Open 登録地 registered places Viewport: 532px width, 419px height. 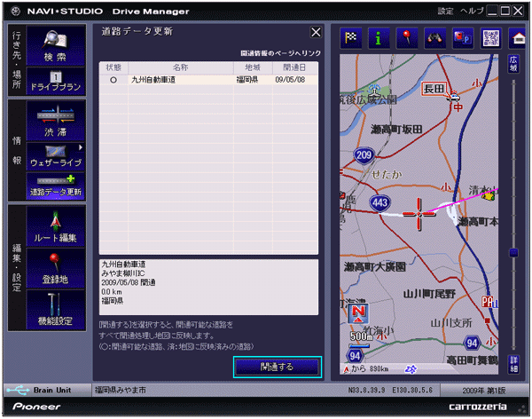pos(56,268)
